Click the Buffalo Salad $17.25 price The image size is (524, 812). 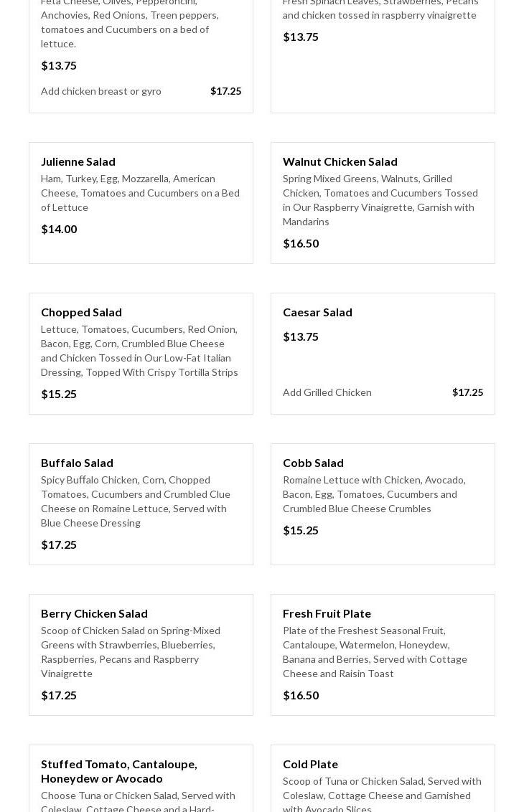(59, 544)
